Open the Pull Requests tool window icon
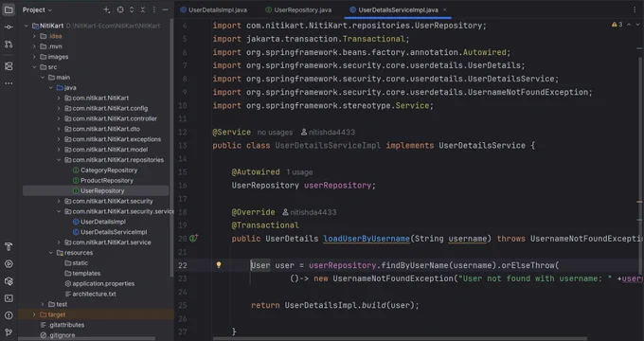Screen dimensions: 644x341 (x=9, y=44)
